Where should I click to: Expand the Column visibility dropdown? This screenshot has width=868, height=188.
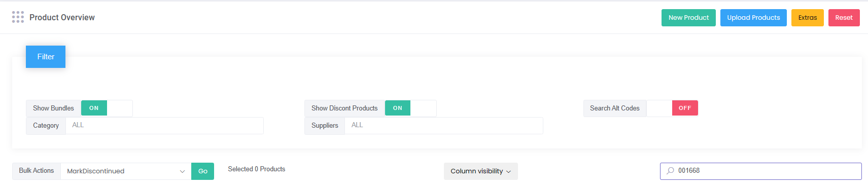tap(481, 171)
